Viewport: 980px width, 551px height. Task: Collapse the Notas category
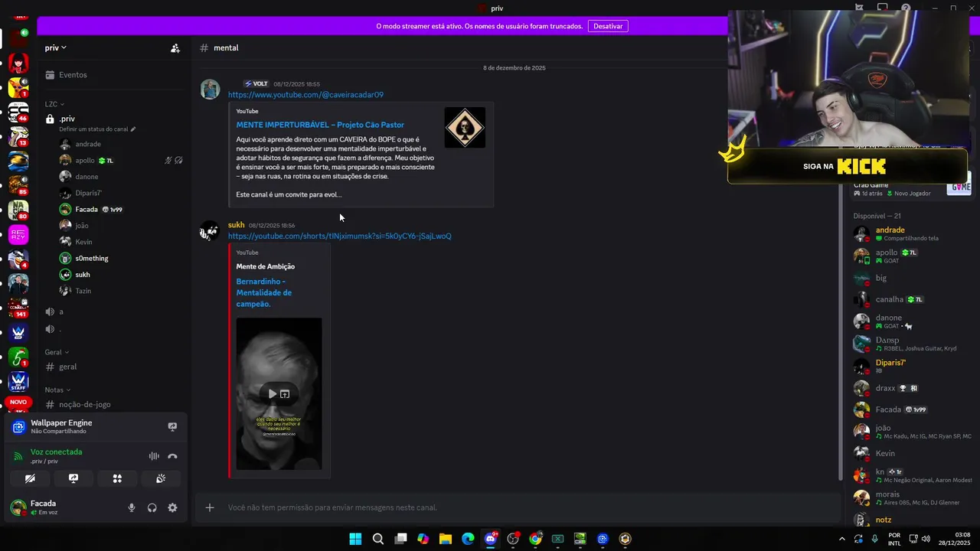tap(57, 390)
